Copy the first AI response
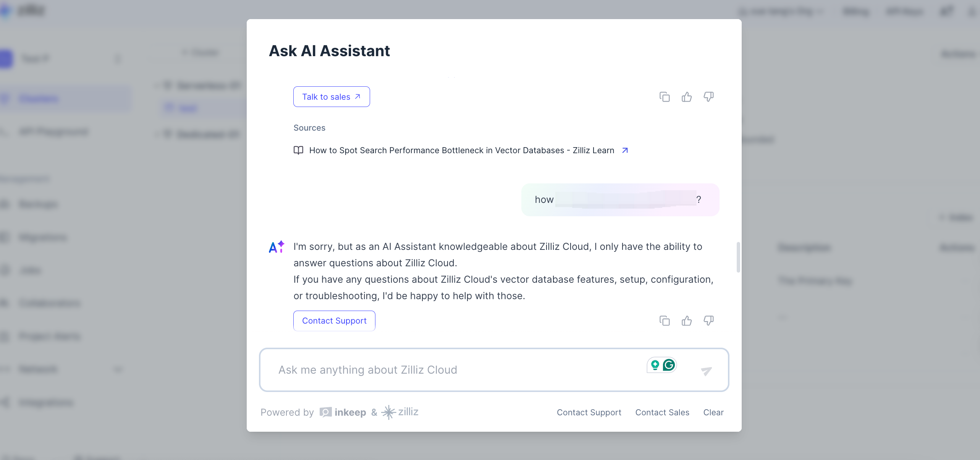This screenshot has height=460, width=980. point(665,97)
